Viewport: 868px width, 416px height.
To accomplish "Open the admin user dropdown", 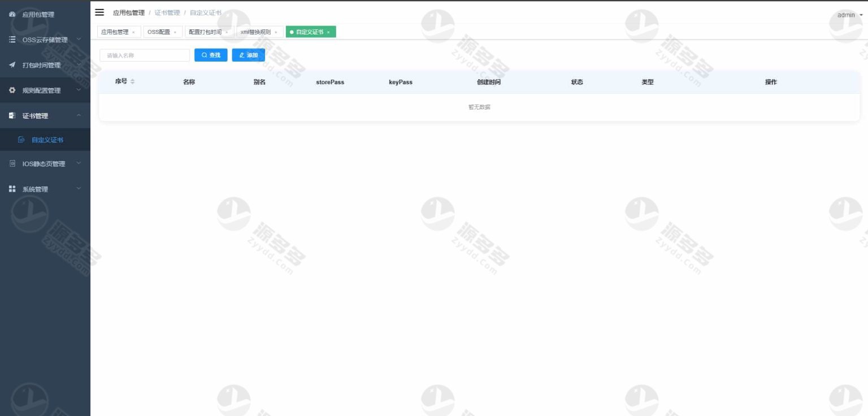I will 850,15.
